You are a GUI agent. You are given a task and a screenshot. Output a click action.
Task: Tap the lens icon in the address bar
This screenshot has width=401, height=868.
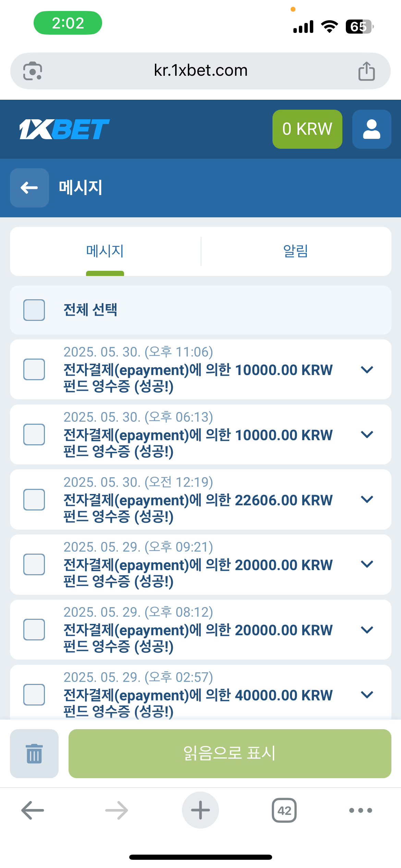tap(33, 71)
